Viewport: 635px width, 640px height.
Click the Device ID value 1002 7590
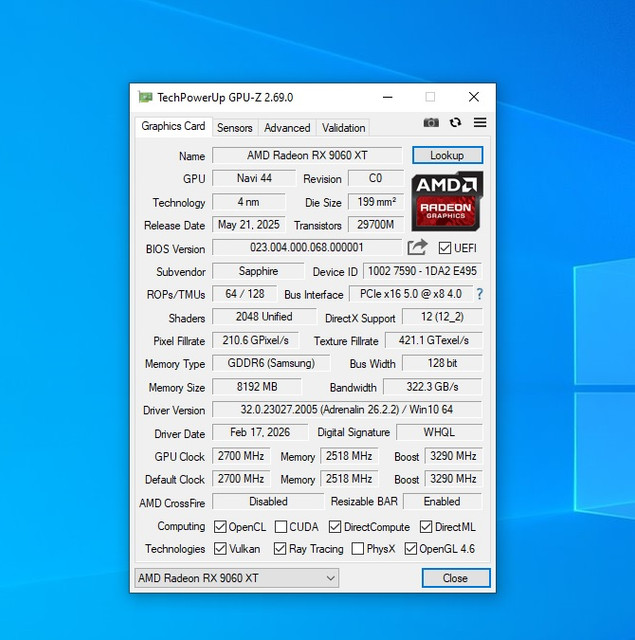click(422, 271)
